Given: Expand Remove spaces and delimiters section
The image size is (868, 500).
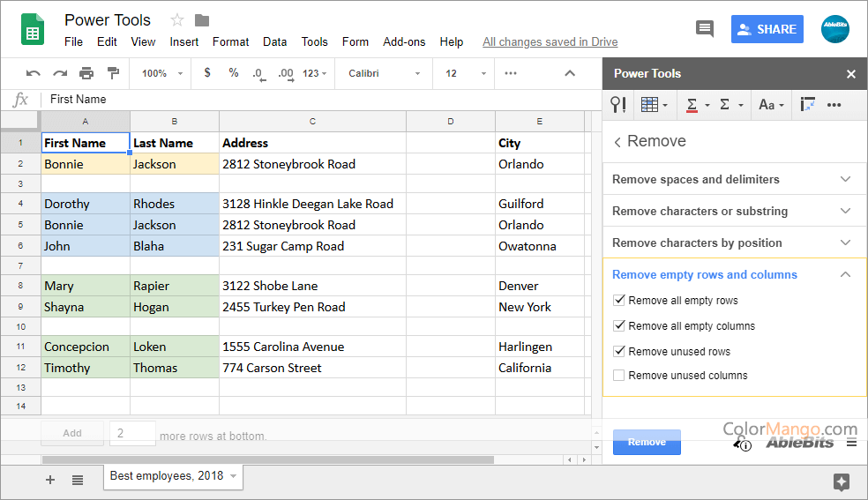Looking at the screenshot, I should [733, 179].
